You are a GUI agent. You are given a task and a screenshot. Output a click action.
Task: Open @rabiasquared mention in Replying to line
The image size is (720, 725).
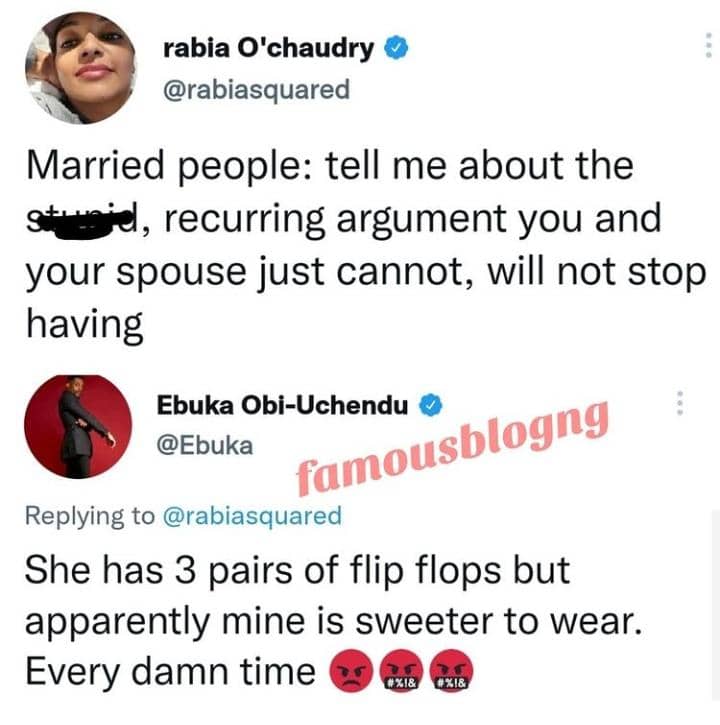252,516
